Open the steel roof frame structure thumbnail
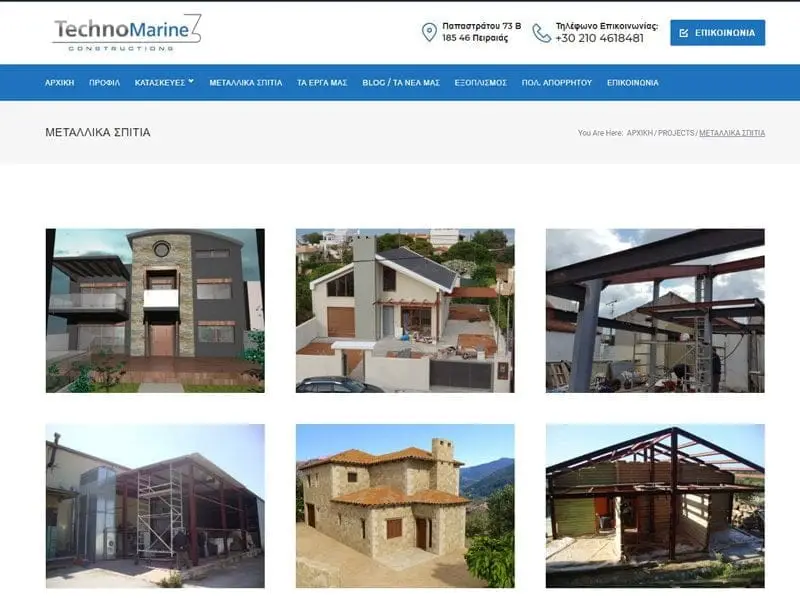This screenshot has height=600, width=800. click(x=655, y=506)
